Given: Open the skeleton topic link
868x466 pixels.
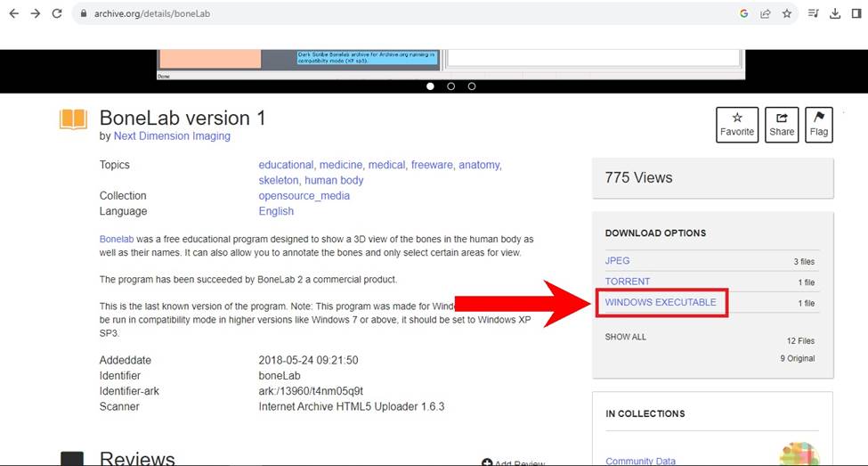Looking at the screenshot, I should pyautogui.click(x=279, y=180).
